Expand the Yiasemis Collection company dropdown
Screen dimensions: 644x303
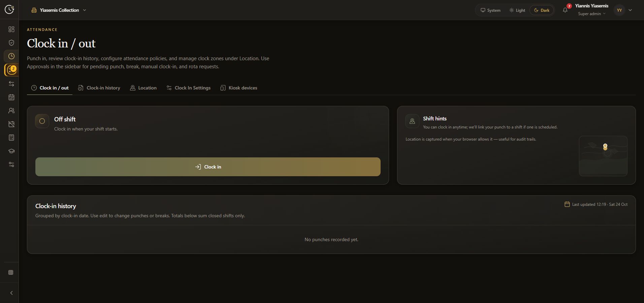59,10
